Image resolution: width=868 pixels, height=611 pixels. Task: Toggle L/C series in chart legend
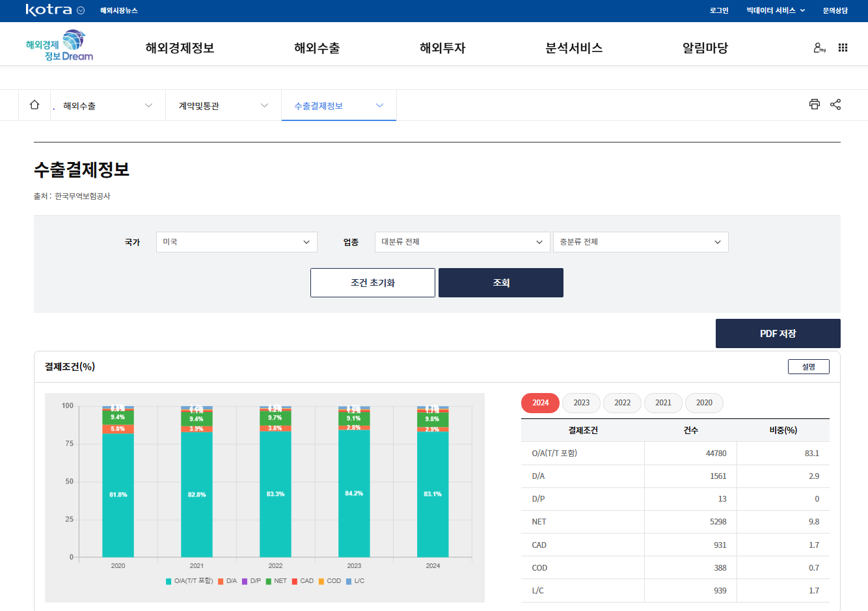pyautogui.click(x=355, y=581)
